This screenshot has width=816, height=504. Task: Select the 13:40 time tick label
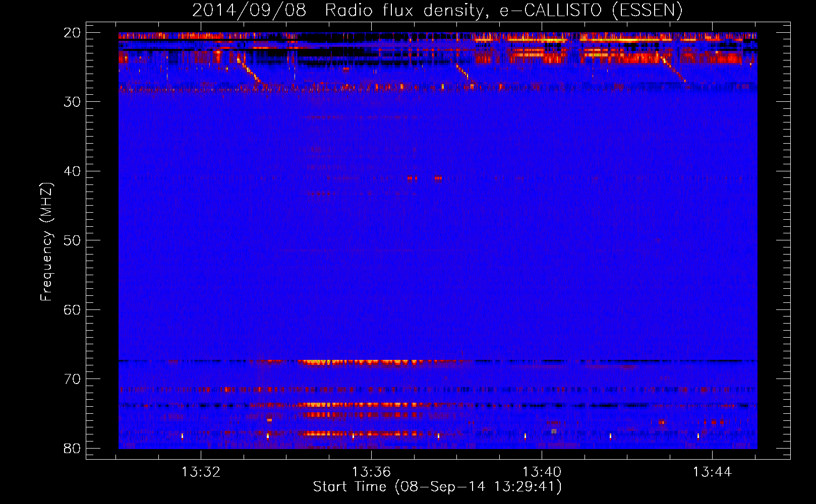(x=542, y=472)
